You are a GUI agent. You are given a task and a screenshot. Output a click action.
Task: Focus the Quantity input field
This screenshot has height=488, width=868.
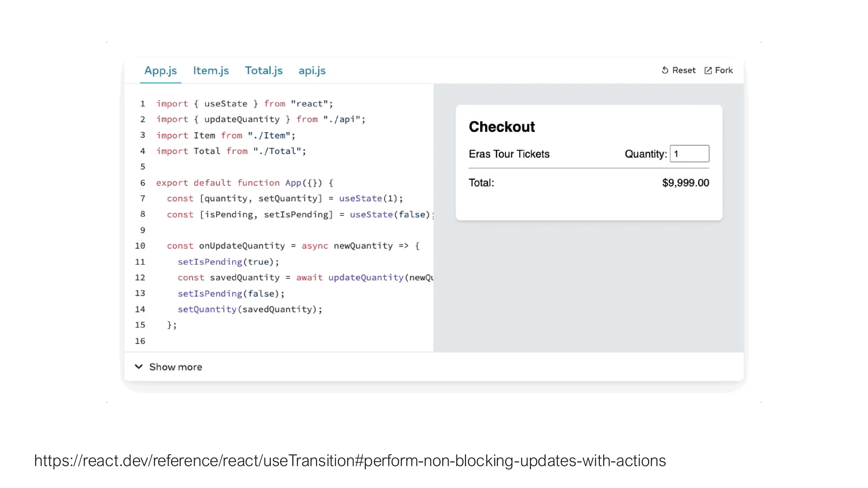click(x=689, y=154)
